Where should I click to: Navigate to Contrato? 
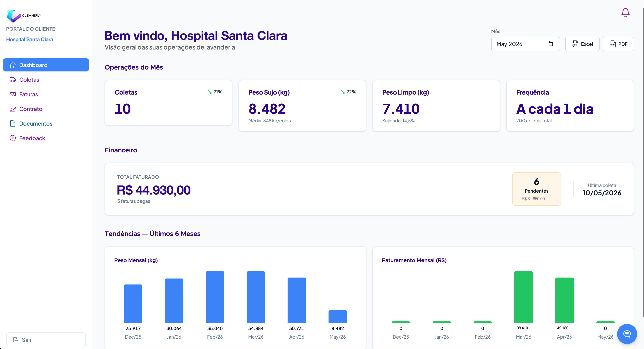click(46, 109)
